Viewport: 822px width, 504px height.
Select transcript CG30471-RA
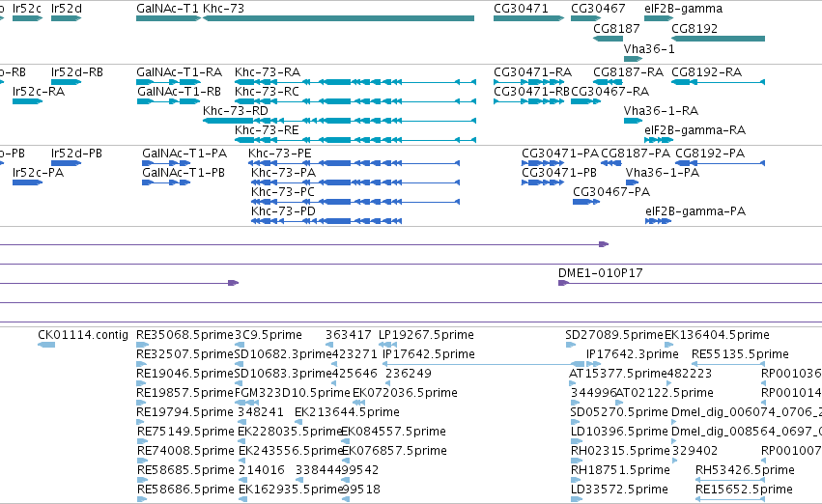529,82
